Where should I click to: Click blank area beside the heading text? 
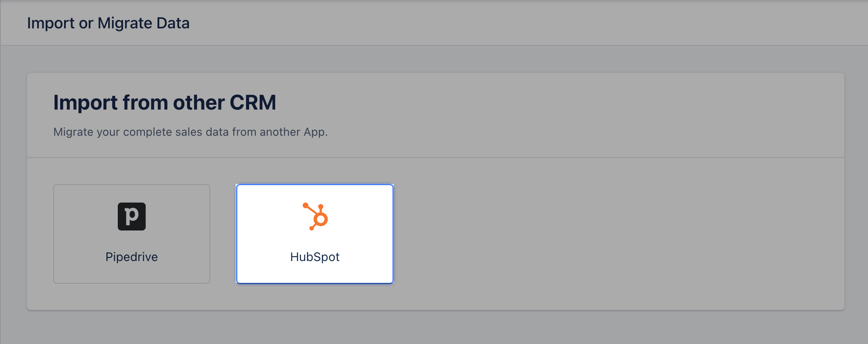[x=545, y=103]
